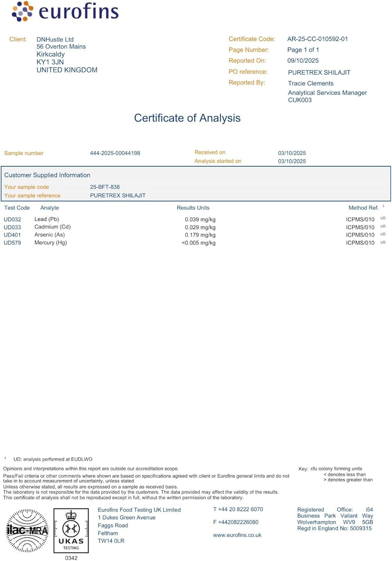The width and height of the screenshot is (392, 561).
Task: Click the Certificate of Analysis title
Action: click(x=187, y=118)
